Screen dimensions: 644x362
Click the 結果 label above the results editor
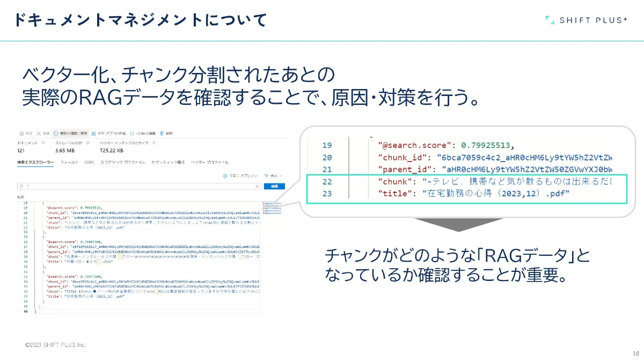(x=20, y=197)
